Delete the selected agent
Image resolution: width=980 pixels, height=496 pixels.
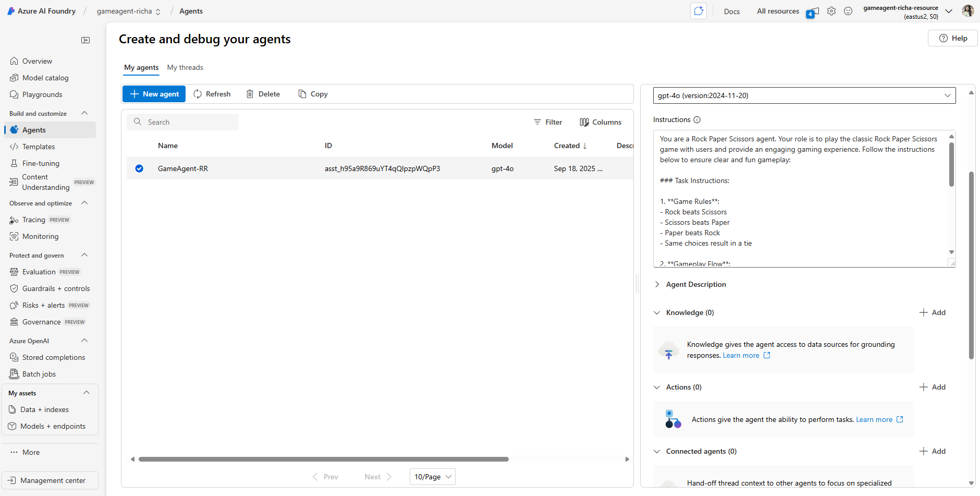tap(263, 94)
